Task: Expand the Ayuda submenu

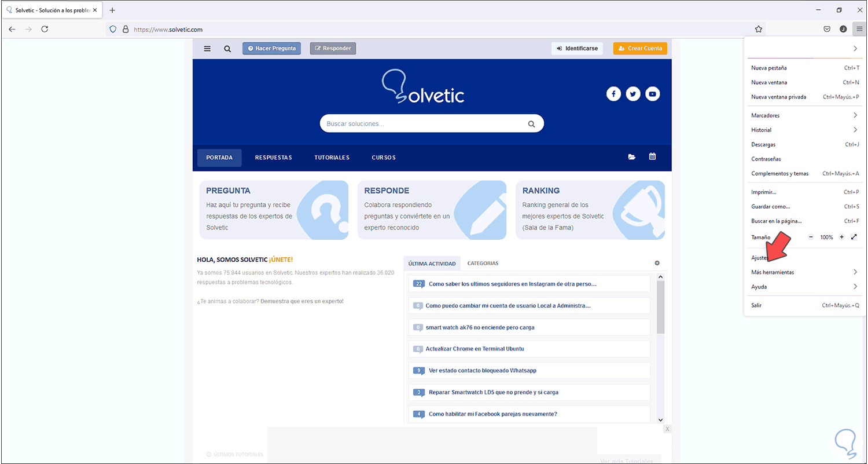Action: [804, 287]
